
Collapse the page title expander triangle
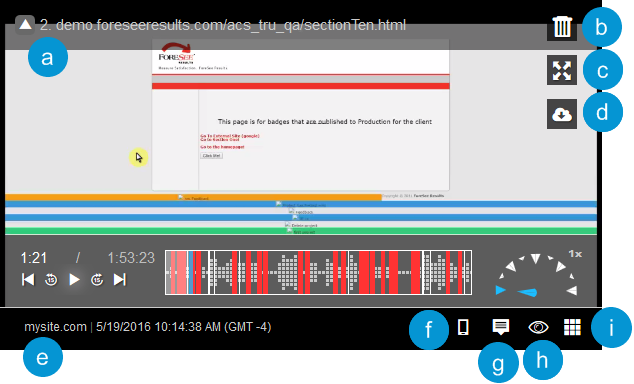[x=25, y=25]
